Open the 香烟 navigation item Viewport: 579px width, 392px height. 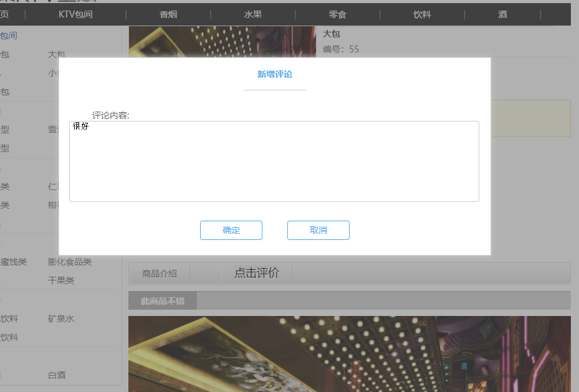pyautogui.click(x=168, y=14)
